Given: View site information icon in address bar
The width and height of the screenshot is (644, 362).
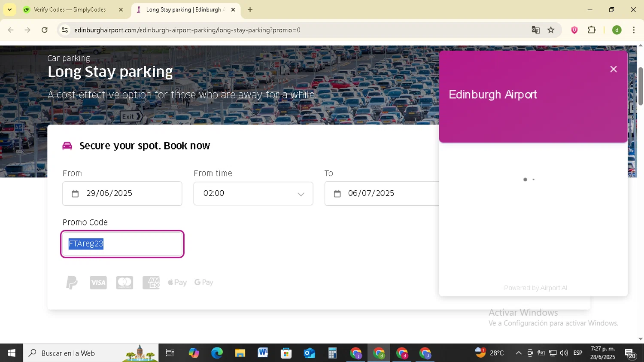Looking at the screenshot, I should (x=65, y=30).
